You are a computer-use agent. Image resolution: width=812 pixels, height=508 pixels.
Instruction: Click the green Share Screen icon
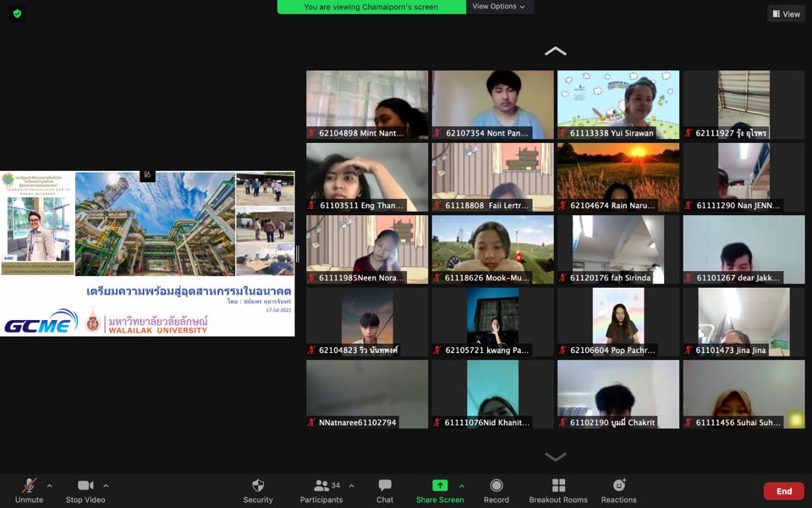(440, 486)
